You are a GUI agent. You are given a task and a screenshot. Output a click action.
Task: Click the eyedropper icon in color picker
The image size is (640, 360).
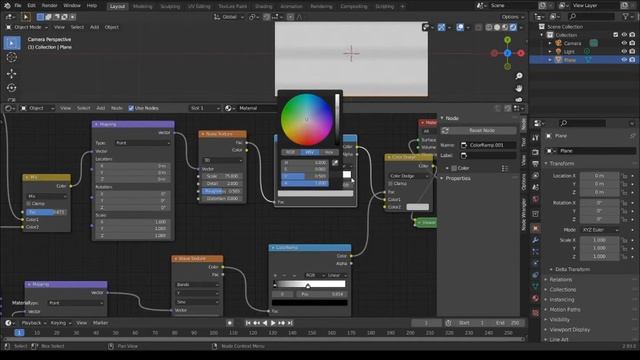pos(335,163)
